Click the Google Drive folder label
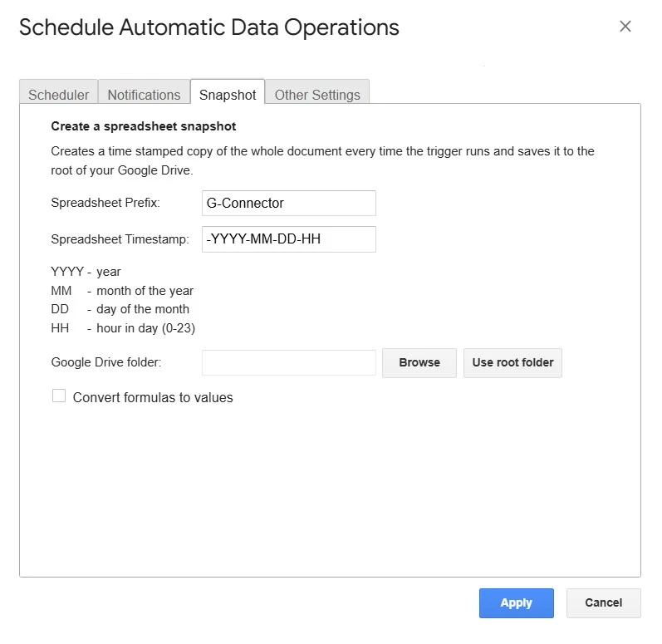This screenshot has width=662, height=644. [105, 362]
